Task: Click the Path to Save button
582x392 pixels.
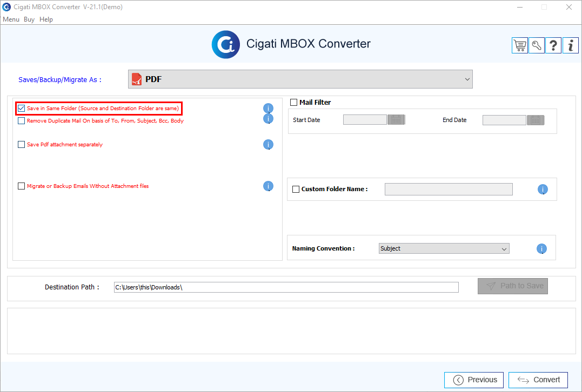Action: pos(513,286)
